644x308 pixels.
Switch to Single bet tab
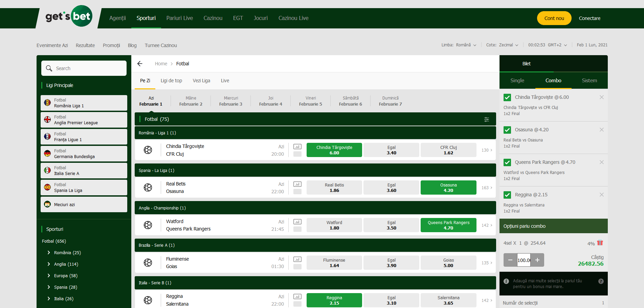[x=517, y=81]
